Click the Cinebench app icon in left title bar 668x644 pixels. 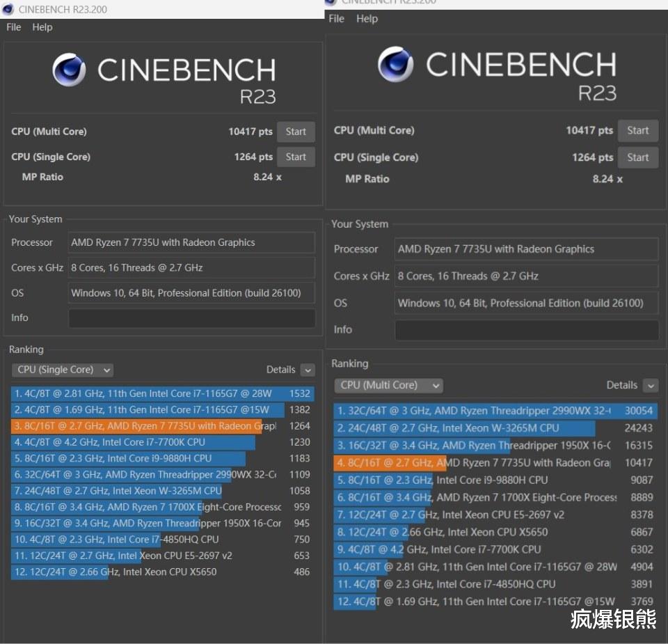point(8,9)
